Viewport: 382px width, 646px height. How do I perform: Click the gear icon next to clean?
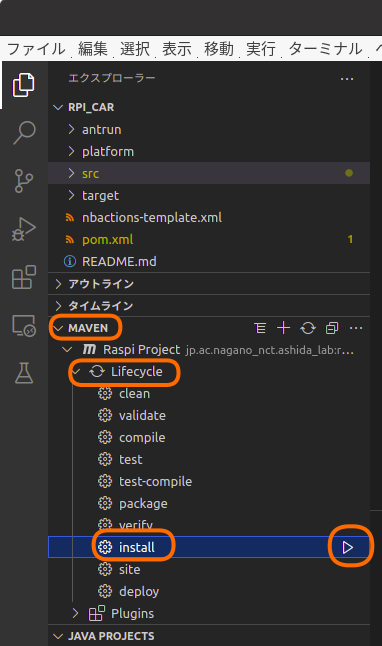tap(105, 393)
